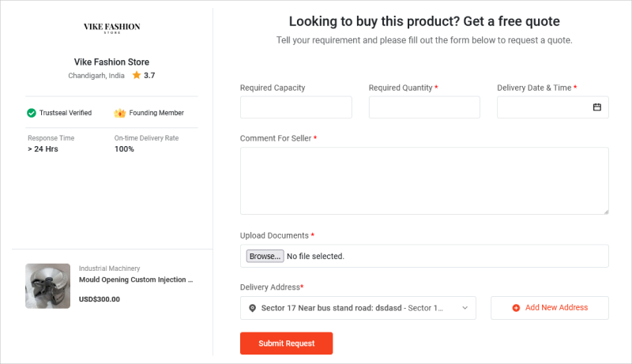Expand the Delivery Address dropdown
Screen dimensions: 632x364
point(358,308)
